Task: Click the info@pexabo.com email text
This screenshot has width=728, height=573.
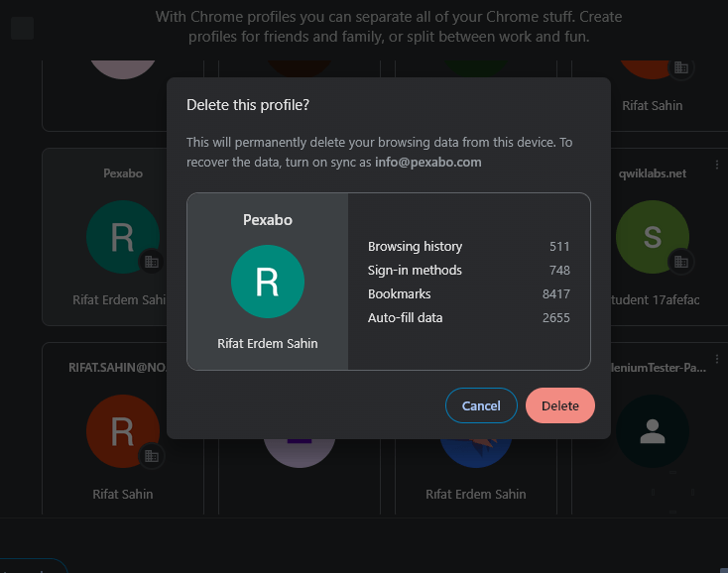Action: tap(428, 162)
